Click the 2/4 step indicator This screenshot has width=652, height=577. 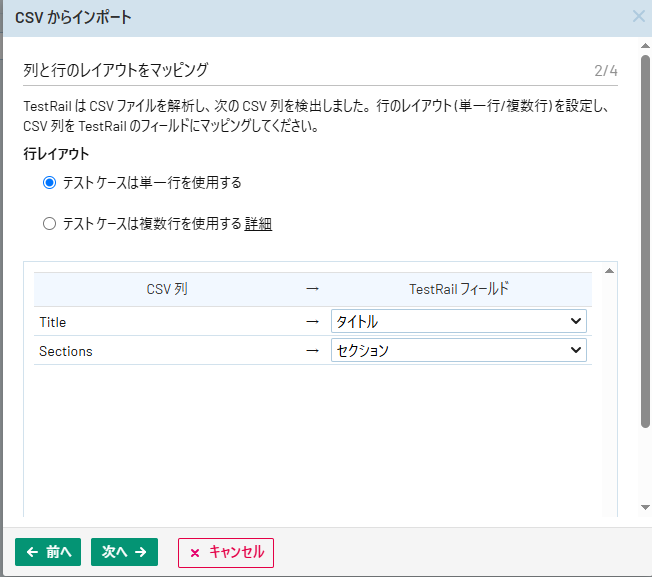point(605,70)
